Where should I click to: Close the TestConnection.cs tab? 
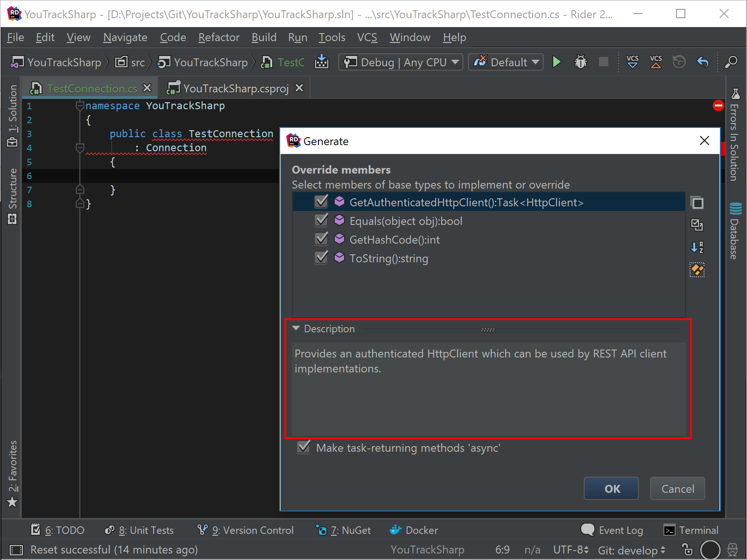click(x=147, y=88)
